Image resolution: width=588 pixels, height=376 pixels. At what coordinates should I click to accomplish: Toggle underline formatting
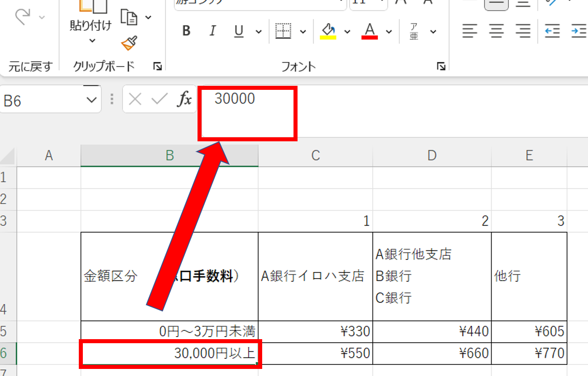tap(239, 31)
